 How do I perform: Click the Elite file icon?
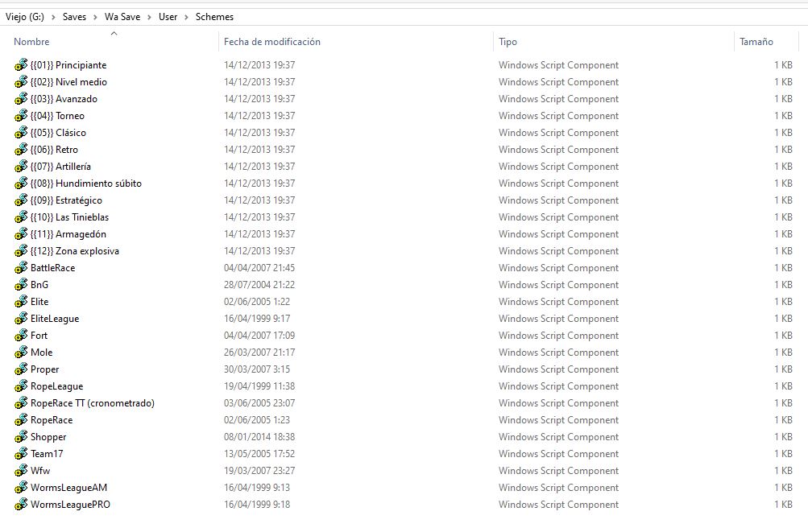(21, 302)
